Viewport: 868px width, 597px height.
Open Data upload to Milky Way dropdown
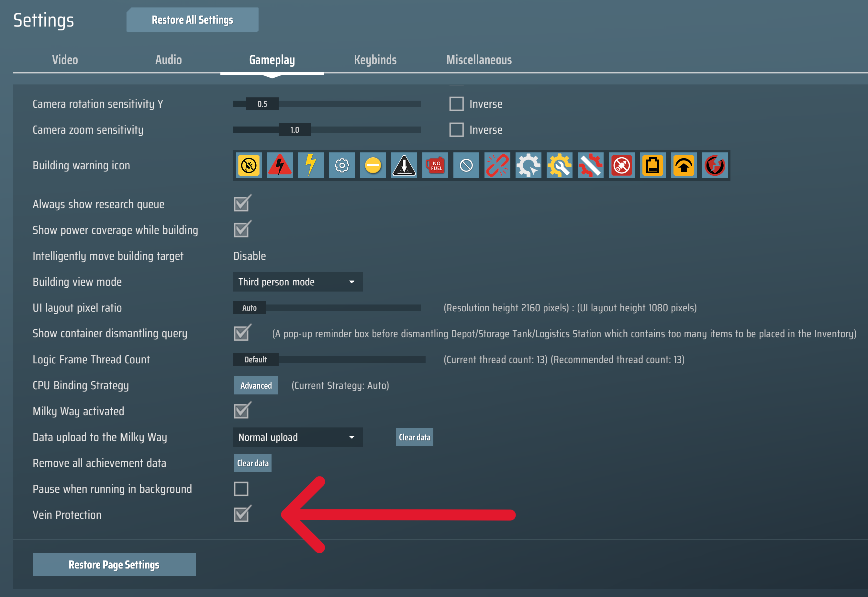pyautogui.click(x=298, y=437)
